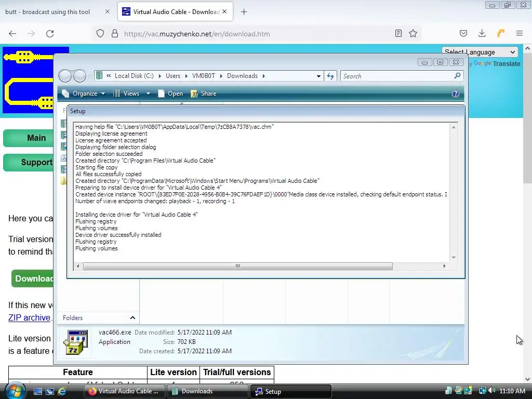
Task: Close the butt broadcast tab
Action: 108,11
